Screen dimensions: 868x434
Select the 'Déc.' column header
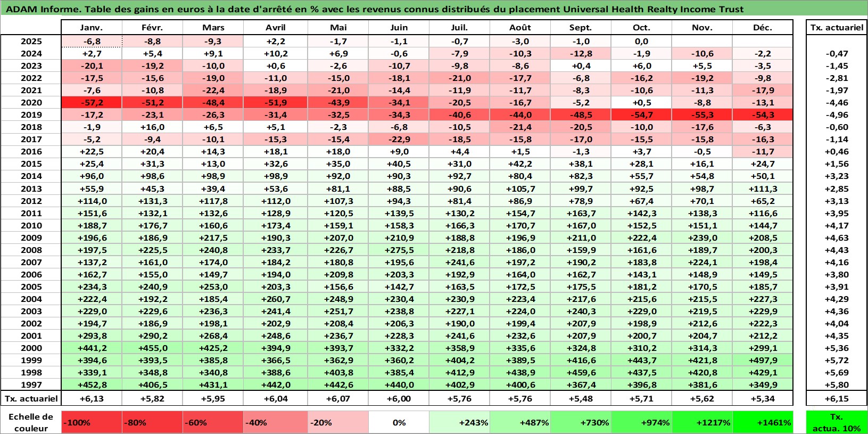763,28
